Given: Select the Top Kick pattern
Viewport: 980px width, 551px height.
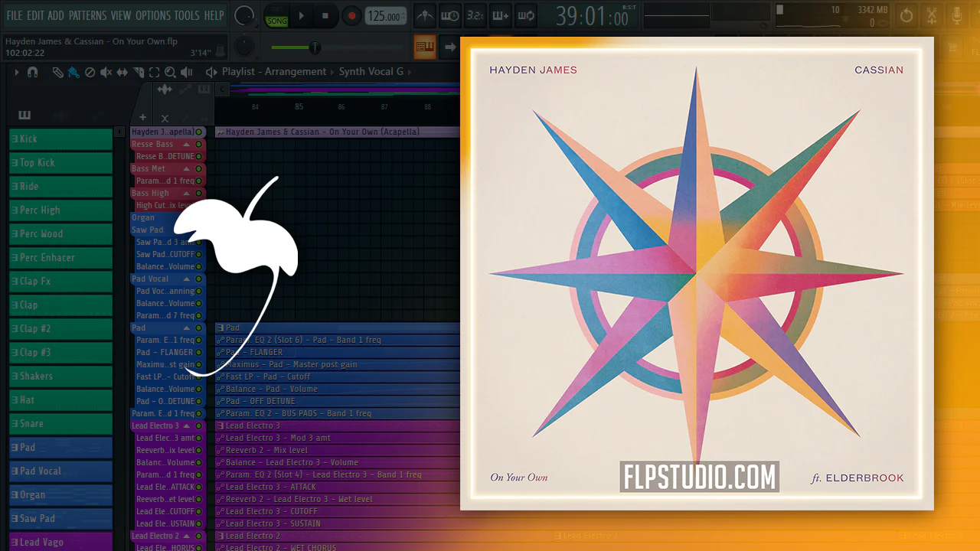Looking at the screenshot, I should pos(60,163).
